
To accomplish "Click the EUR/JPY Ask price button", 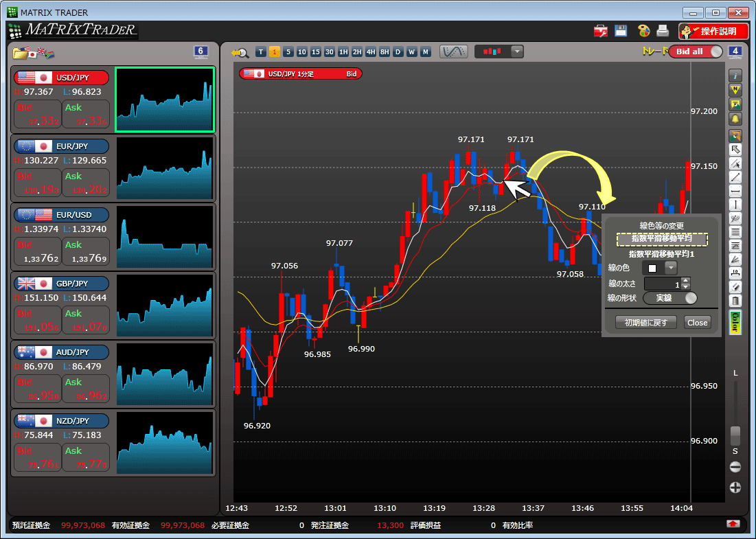I will tap(86, 183).
